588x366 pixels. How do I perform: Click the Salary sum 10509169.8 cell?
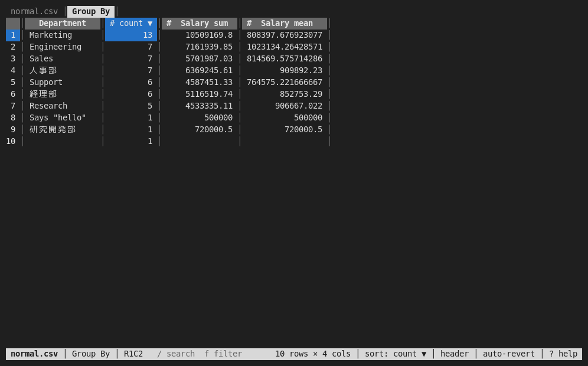point(200,35)
